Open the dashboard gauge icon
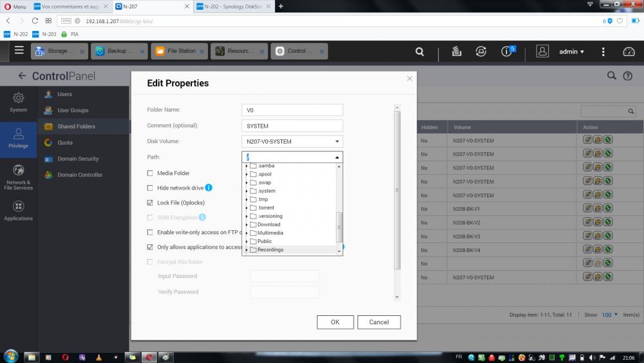The height and width of the screenshot is (363, 644). tap(629, 52)
